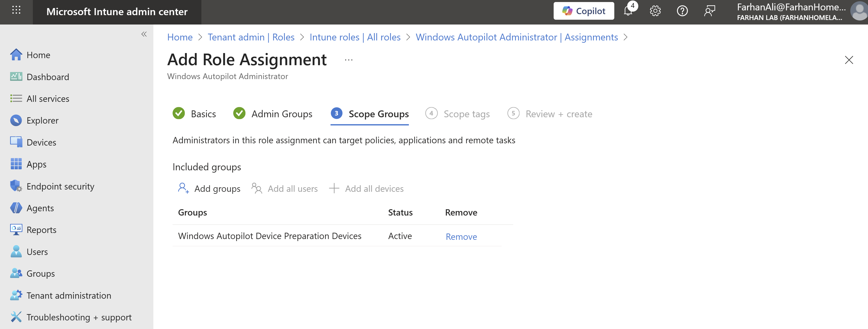The image size is (868, 329).
Task: Remove the Autopilot Device Preparation Devices group
Action: (x=461, y=237)
